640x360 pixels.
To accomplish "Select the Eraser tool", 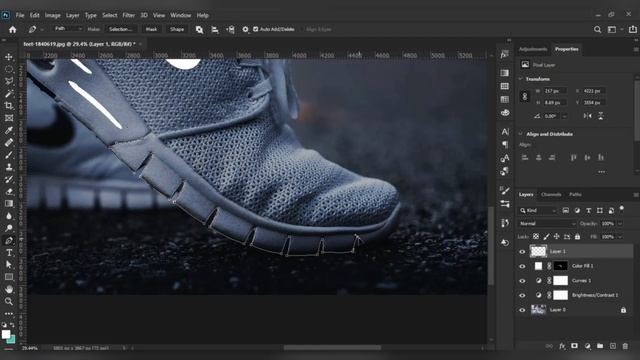I will (x=9, y=191).
